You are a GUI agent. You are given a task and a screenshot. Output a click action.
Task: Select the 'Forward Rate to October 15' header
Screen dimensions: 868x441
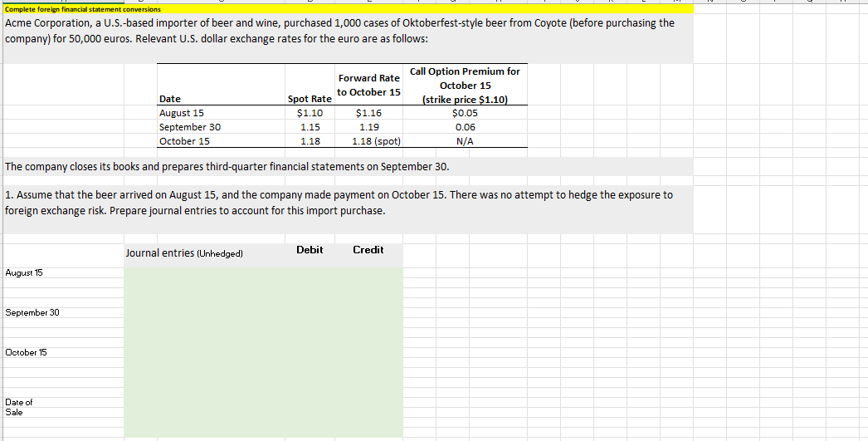point(368,85)
